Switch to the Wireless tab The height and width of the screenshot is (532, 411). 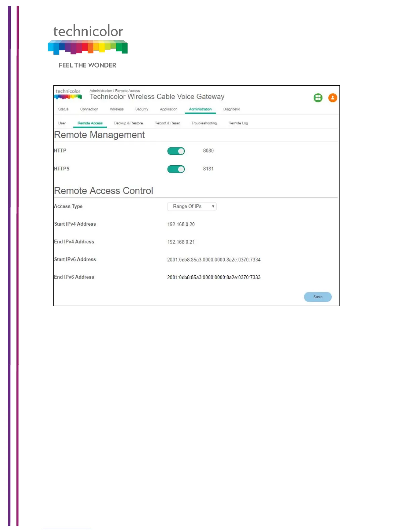(117, 109)
